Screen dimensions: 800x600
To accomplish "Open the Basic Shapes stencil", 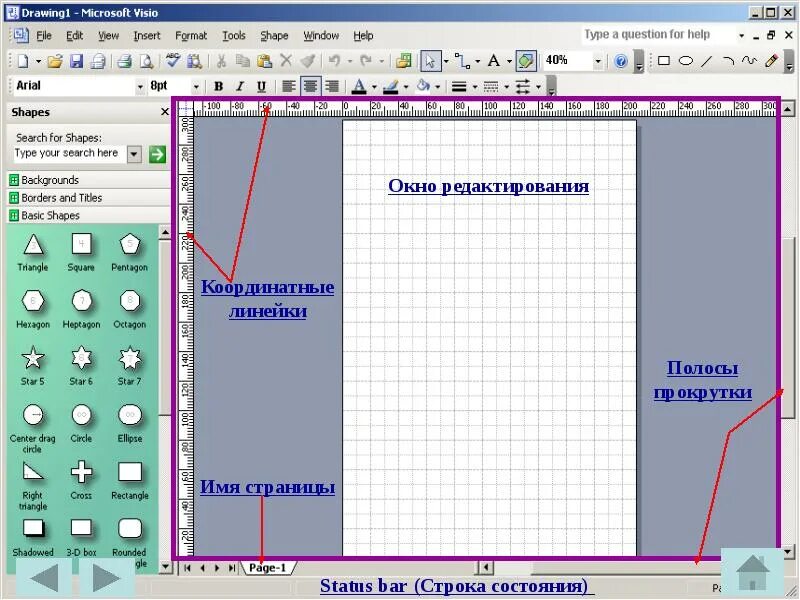I will pos(89,215).
